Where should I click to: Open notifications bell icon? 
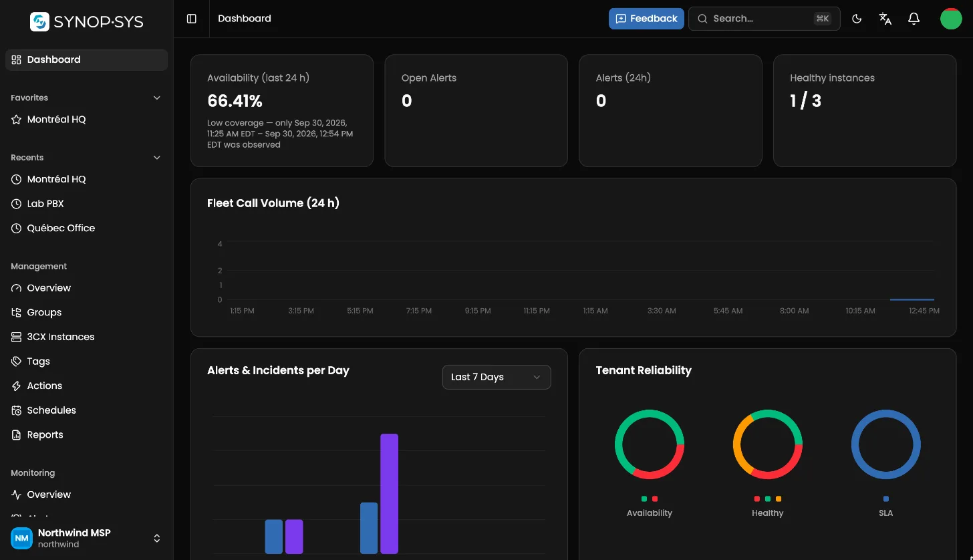[x=914, y=19]
